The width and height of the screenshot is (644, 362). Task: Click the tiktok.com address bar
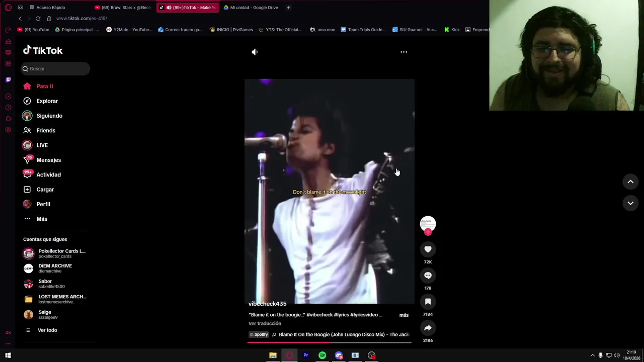[x=81, y=19]
